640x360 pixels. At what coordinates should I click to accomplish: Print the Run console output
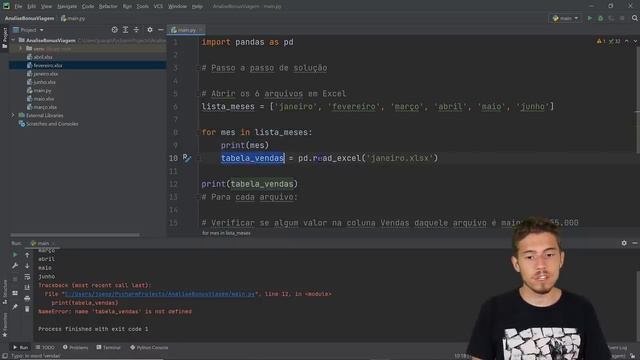(27, 298)
